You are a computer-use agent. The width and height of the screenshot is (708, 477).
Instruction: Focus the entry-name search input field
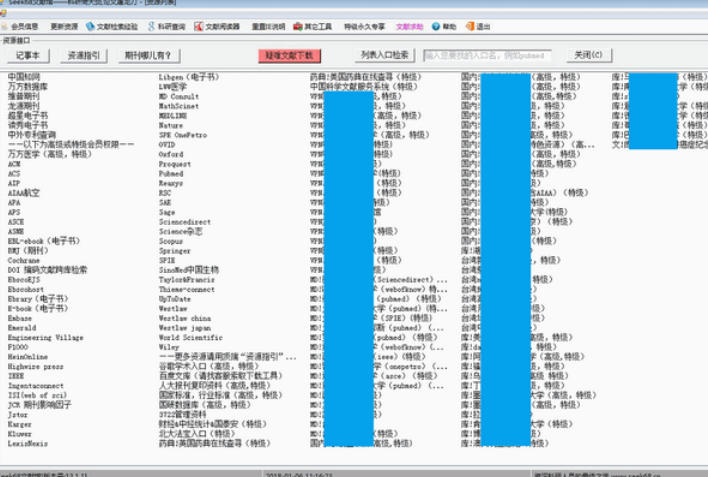[489, 55]
